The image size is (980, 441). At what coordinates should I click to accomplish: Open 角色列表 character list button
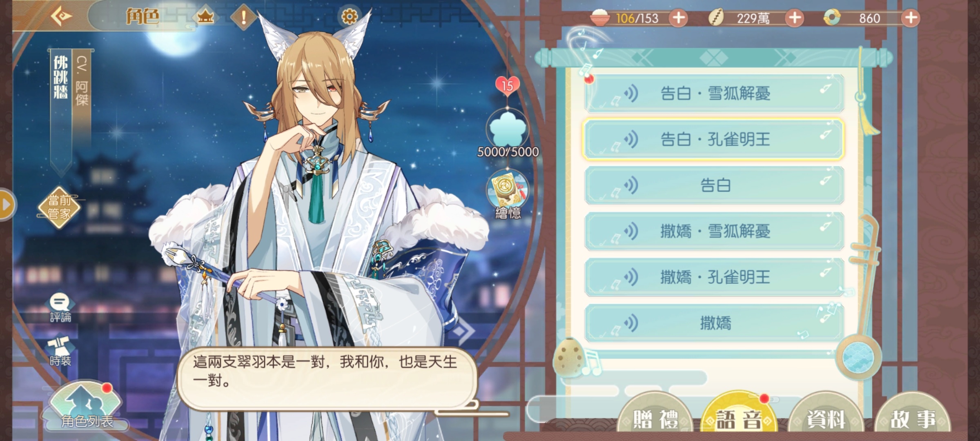(x=86, y=406)
